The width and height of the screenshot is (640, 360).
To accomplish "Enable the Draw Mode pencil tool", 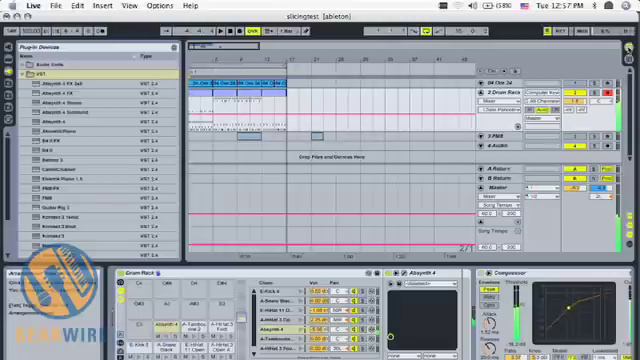I will 306,31.
